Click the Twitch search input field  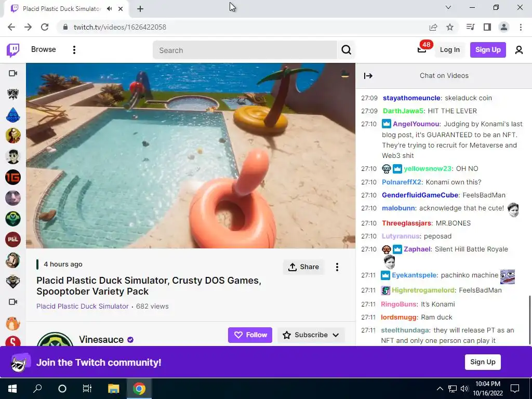tap(245, 50)
